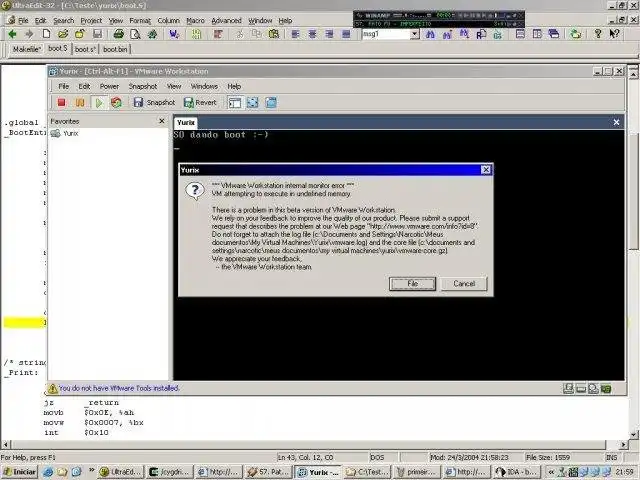Switch to the boot.S tab in UltraEdit
Screen dimensions: 640x480
click(58, 49)
